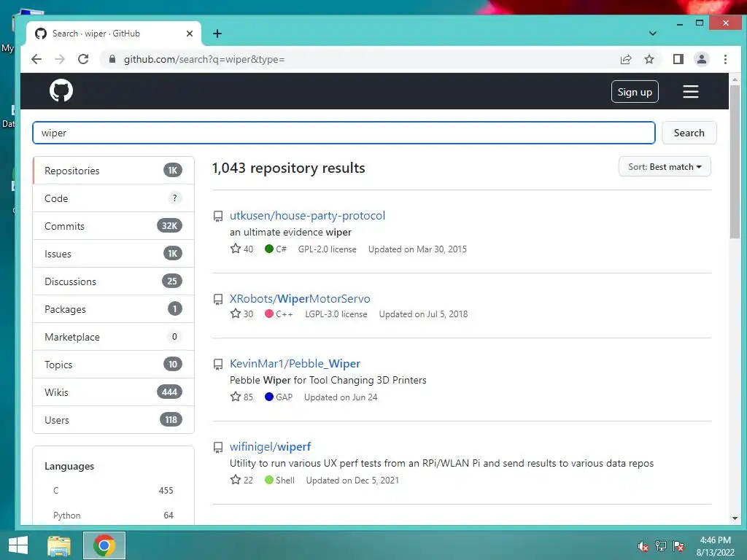
Task: Click the blue GAP language dot
Action: [x=268, y=397]
